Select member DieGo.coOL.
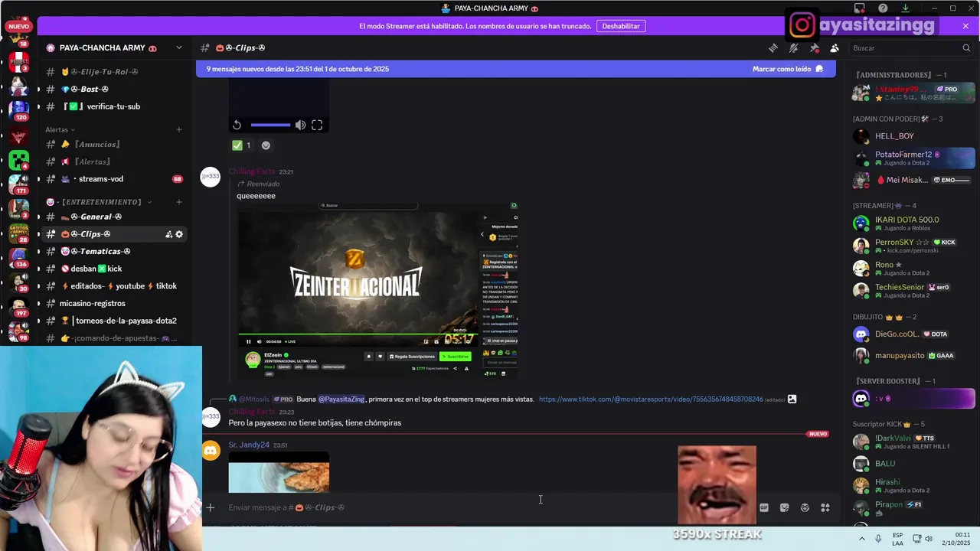Image resolution: width=980 pixels, height=551 pixels. pyautogui.click(x=912, y=334)
